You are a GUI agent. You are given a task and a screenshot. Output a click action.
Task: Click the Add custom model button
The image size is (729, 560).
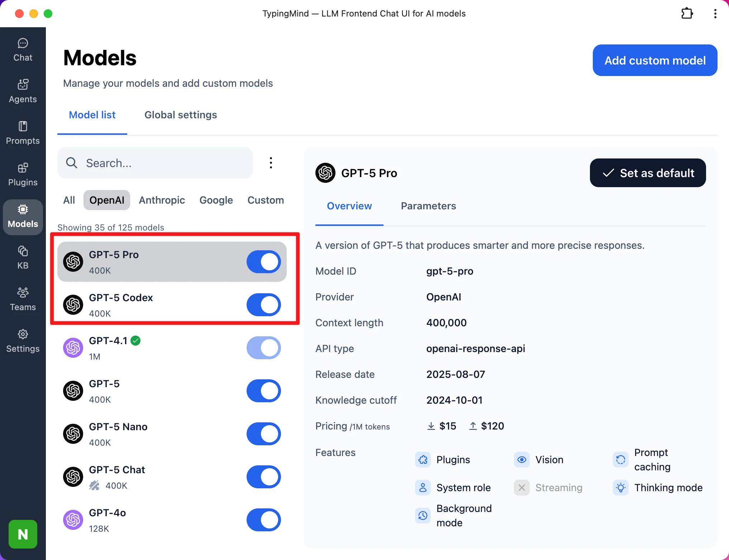[655, 60]
